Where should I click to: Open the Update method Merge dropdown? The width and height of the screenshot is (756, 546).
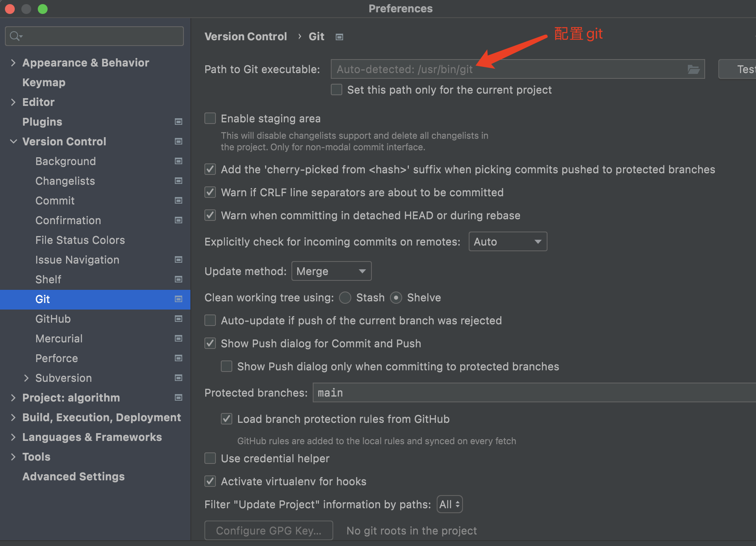[x=331, y=271]
